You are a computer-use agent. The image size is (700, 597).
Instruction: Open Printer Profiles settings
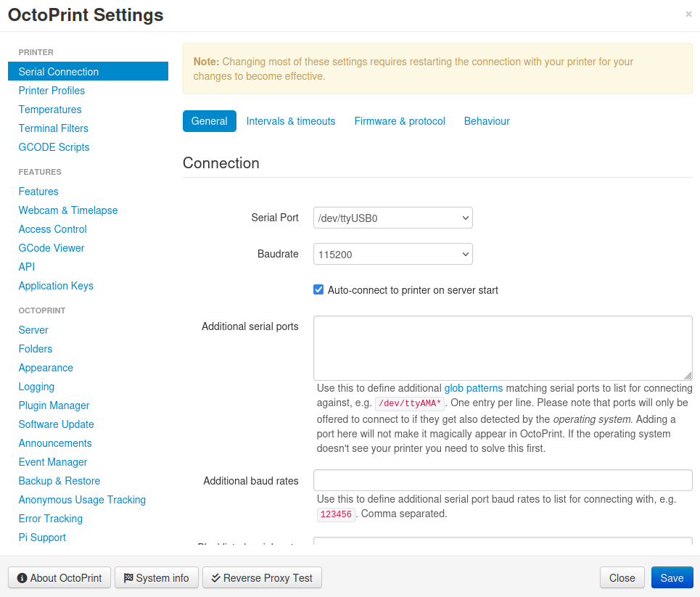pos(52,91)
